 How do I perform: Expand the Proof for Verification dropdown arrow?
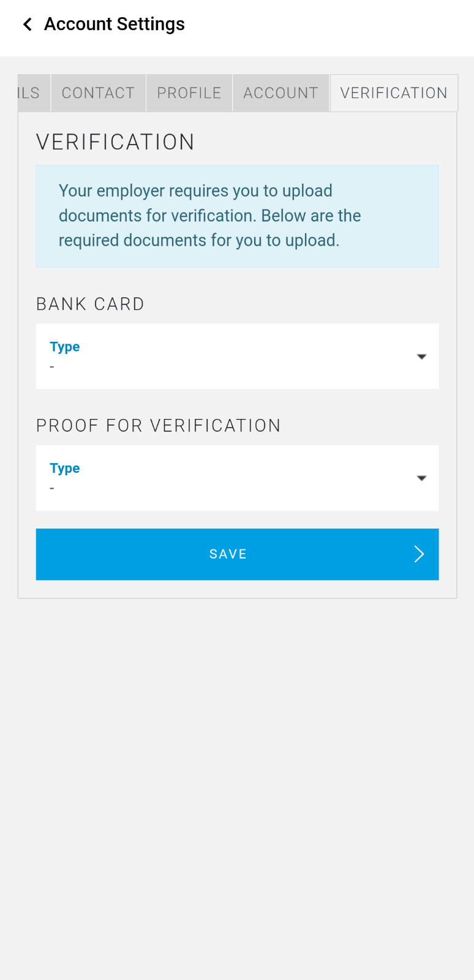[421, 478]
